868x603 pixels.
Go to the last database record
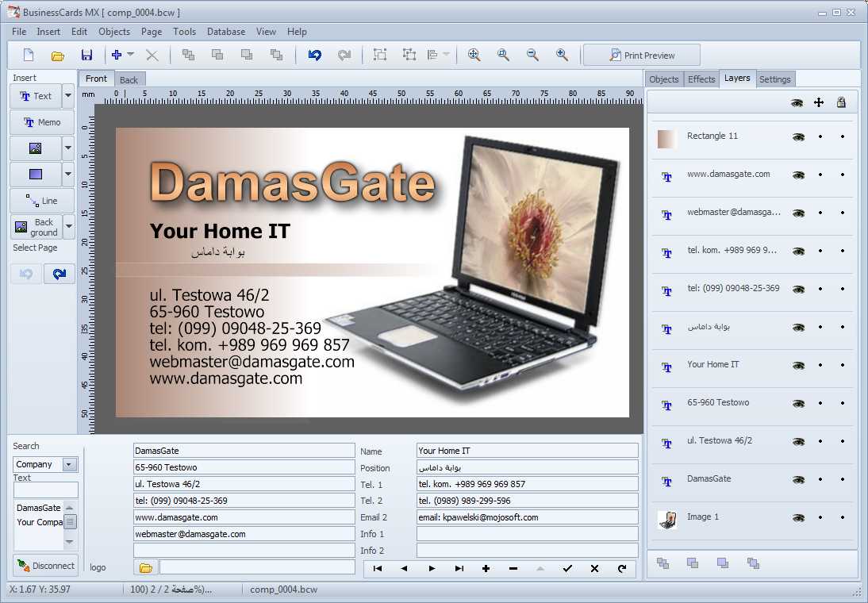click(459, 568)
